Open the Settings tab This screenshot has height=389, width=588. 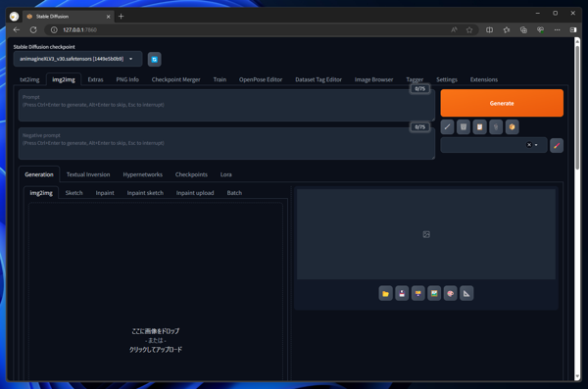[447, 79]
